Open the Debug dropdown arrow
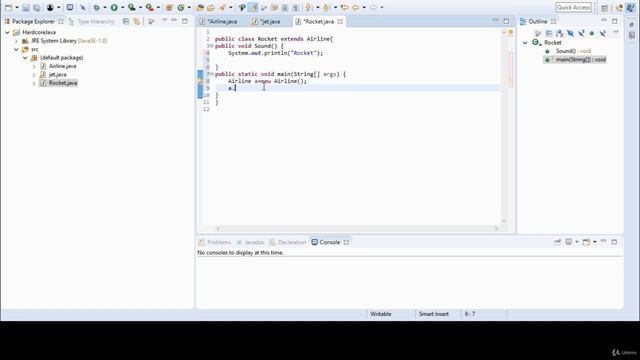 (x=104, y=7)
